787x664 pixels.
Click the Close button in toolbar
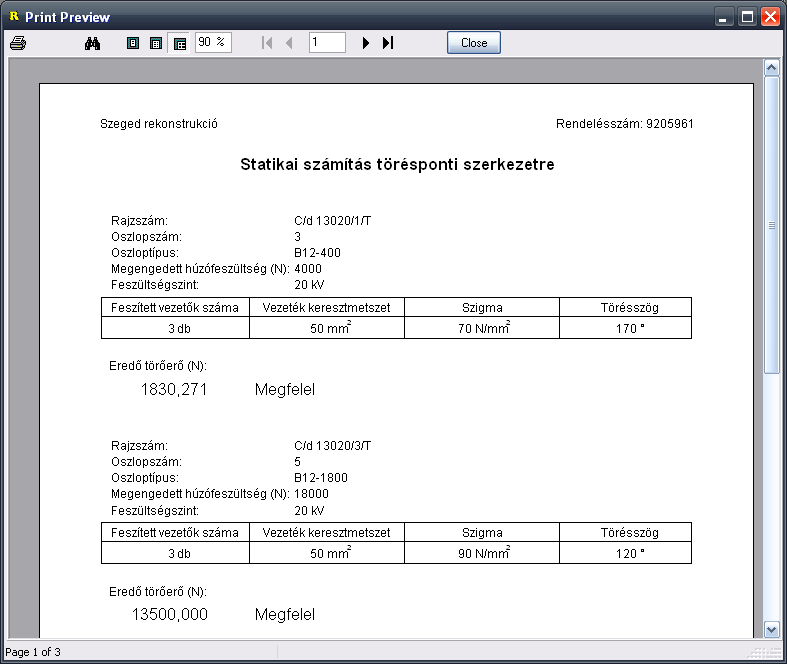tap(474, 43)
